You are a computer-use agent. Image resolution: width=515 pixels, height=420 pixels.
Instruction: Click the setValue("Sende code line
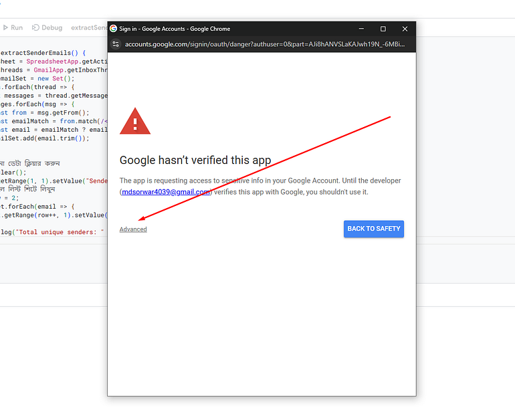tap(54, 181)
